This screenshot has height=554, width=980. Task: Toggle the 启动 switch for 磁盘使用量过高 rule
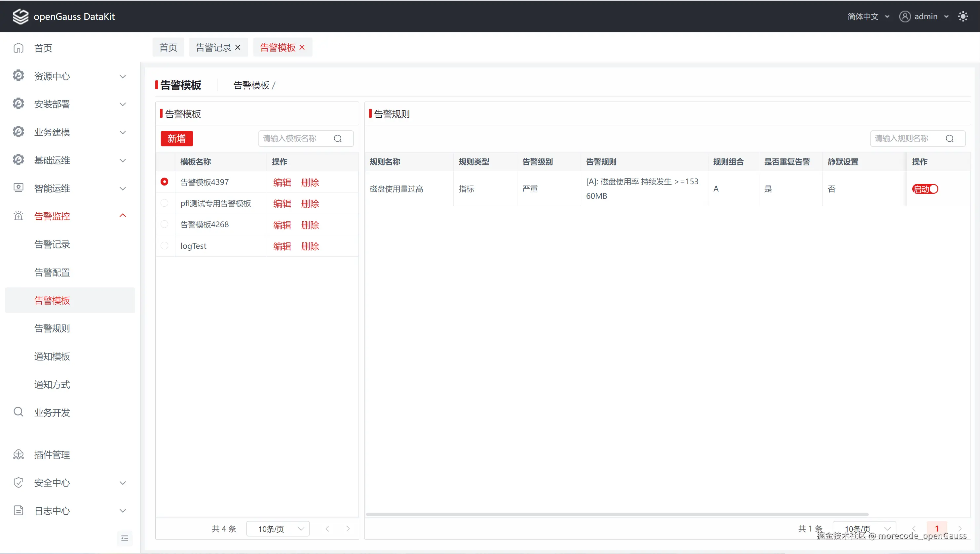925,189
